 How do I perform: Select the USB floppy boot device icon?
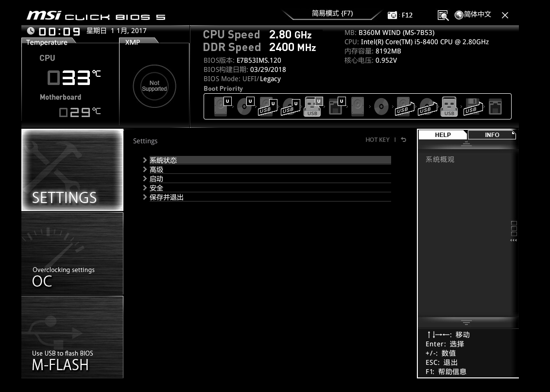472,106
